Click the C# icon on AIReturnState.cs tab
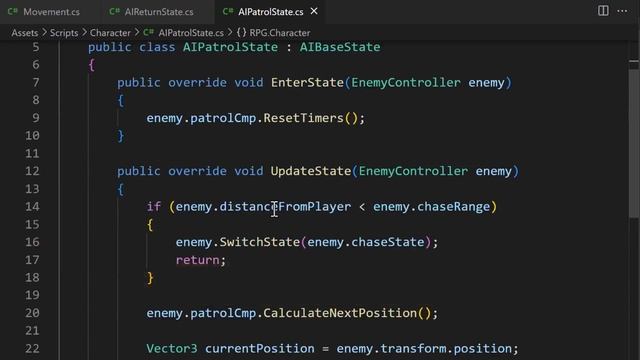 pyautogui.click(x=114, y=11)
